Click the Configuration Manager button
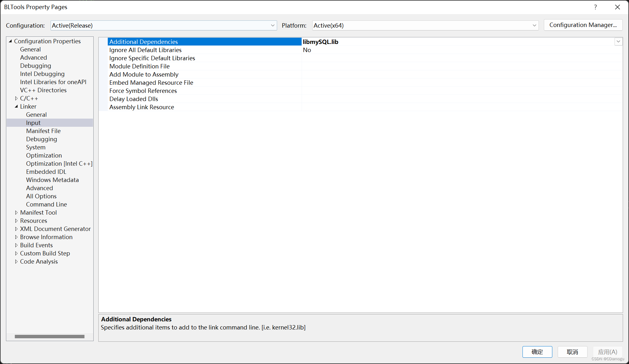This screenshot has height=364, width=629. [583, 25]
